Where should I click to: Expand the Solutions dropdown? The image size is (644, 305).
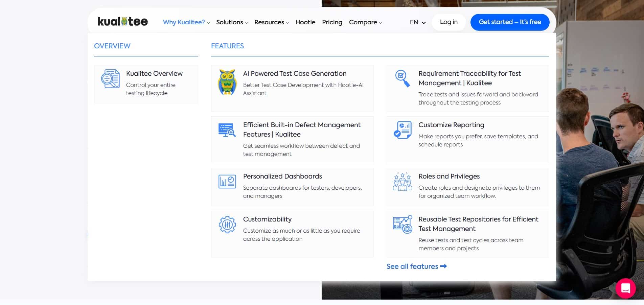pyautogui.click(x=232, y=22)
